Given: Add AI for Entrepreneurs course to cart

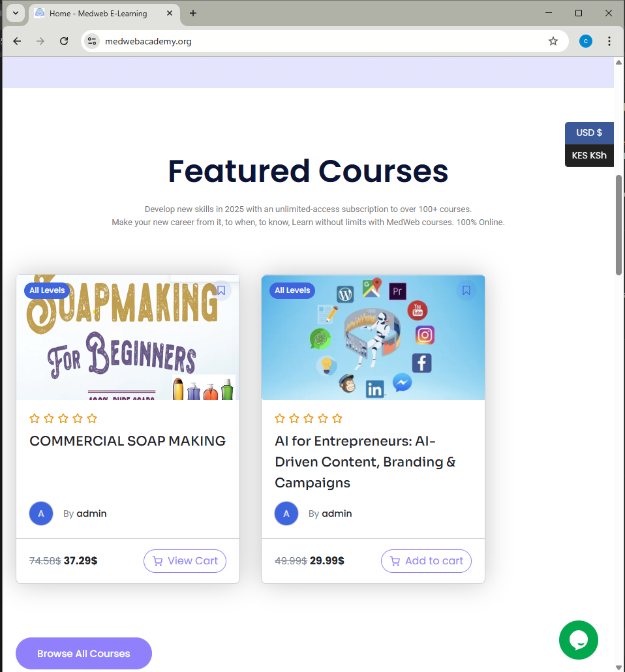Looking at the screenshot, I should [x=426, y=561].
